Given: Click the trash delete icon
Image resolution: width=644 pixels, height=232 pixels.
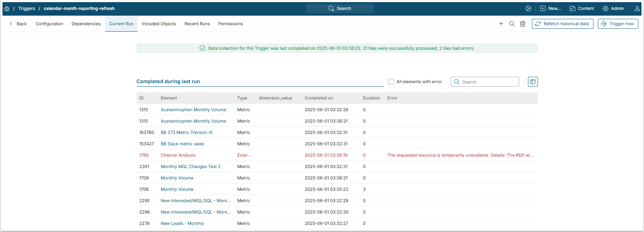Looking at the screenshot, I should (x=522, y=24).
